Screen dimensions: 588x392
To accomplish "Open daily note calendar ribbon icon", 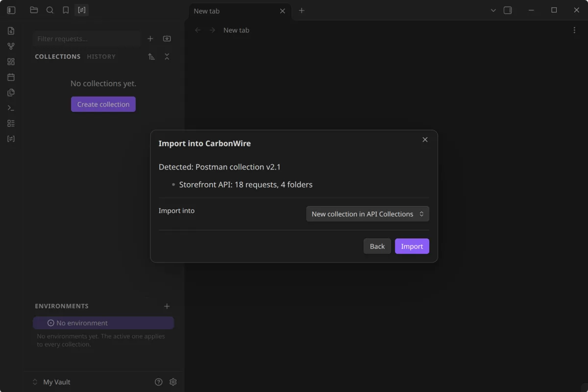I will 11,77.
